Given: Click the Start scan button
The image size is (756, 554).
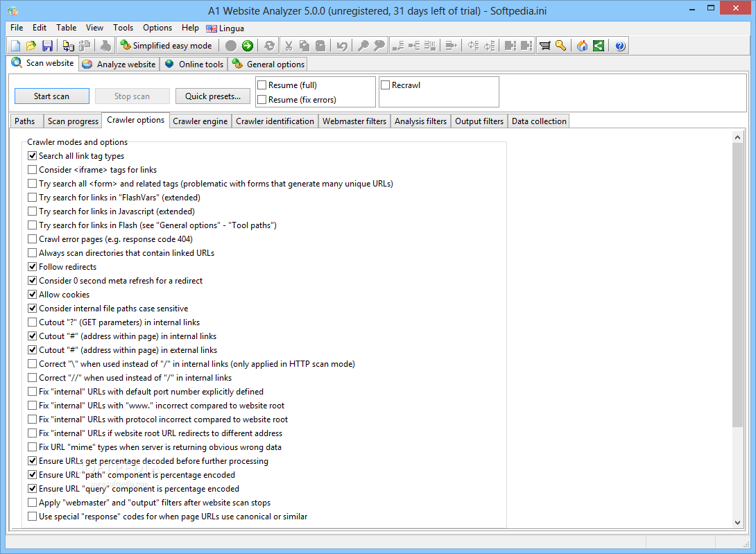Looking at the screenshot, I should point(51,96).
